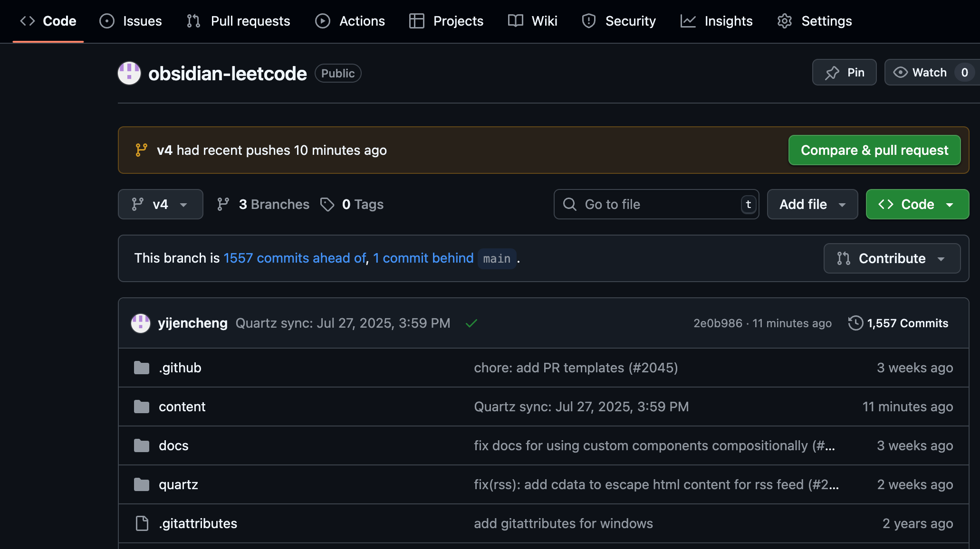Switch to the Actions tab
Image resolution: width=980 pixels, height=549 pixels.
350,21
